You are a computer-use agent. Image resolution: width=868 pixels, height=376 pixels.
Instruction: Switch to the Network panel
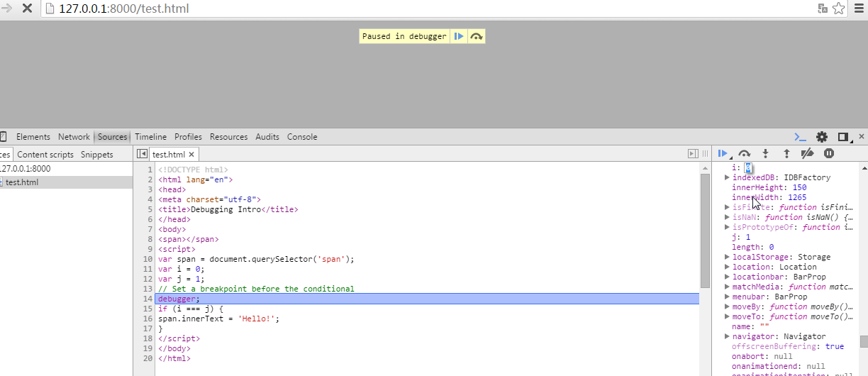coord(74,137)
